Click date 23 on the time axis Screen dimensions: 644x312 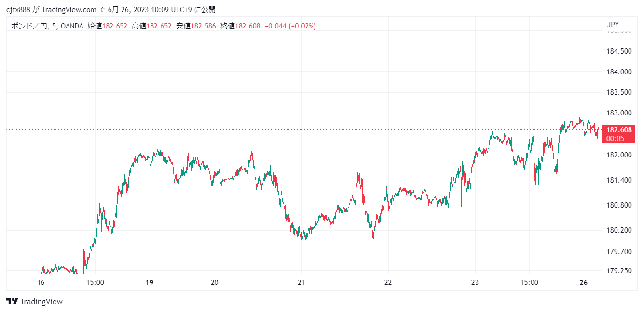[475, 282]
